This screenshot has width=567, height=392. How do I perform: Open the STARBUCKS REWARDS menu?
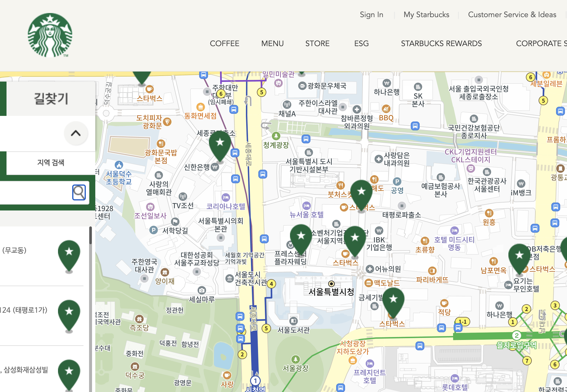(x=442, y=43)
